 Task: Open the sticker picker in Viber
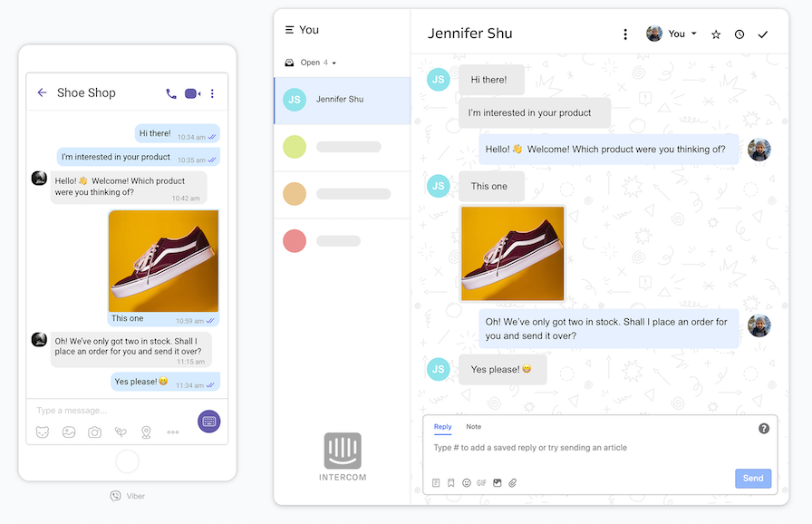pos(43,432)
